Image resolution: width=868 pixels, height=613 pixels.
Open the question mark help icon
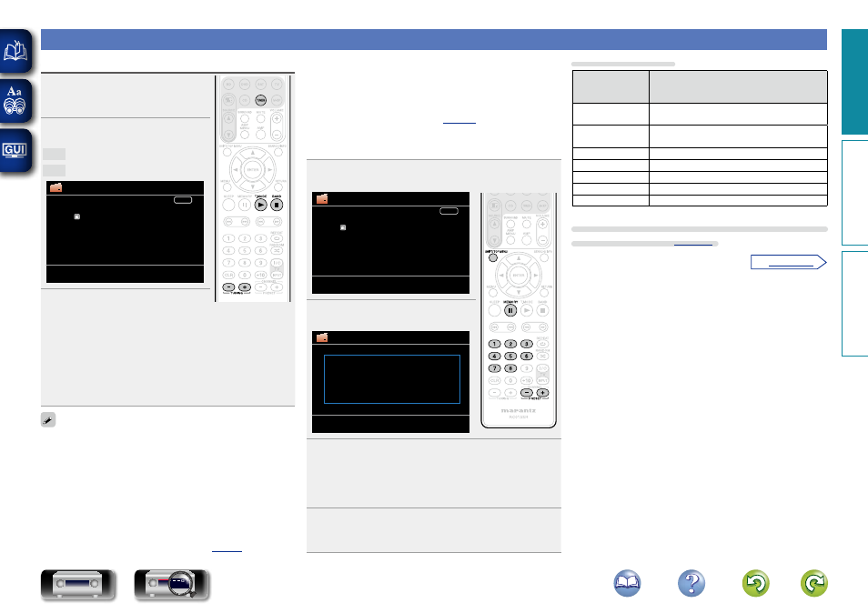[x=691, y=583]
